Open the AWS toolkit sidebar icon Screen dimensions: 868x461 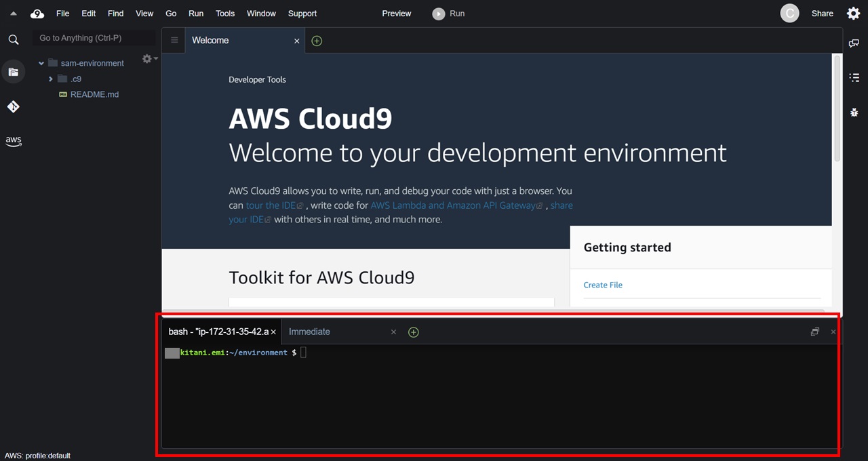pyautogui.click(x=14, y=141)
